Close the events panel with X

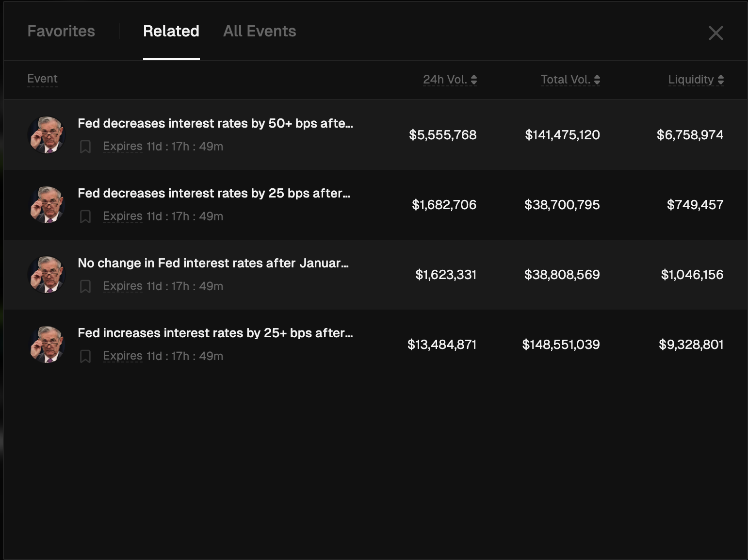point(715,33)
